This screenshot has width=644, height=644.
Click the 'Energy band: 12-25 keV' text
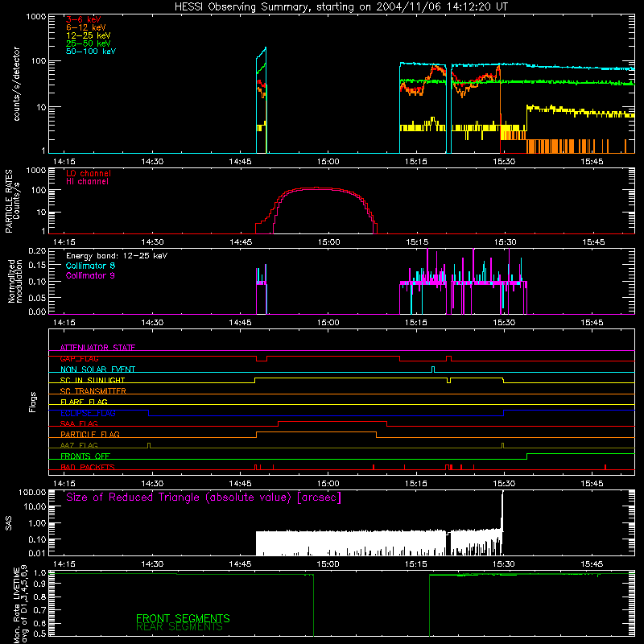coord(117,256)
